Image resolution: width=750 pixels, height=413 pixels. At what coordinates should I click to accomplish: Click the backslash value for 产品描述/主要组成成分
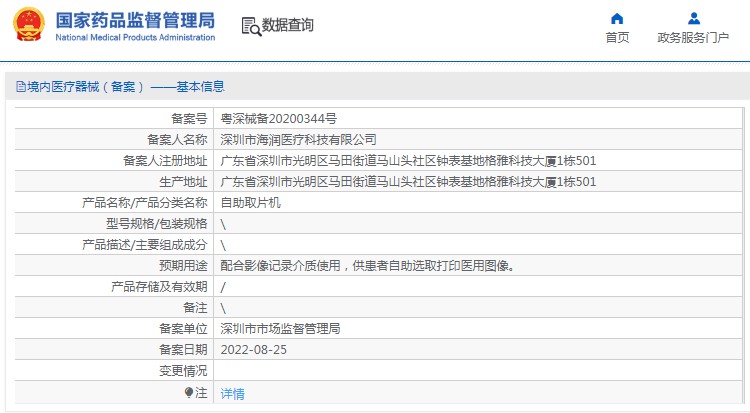[223, 245]
